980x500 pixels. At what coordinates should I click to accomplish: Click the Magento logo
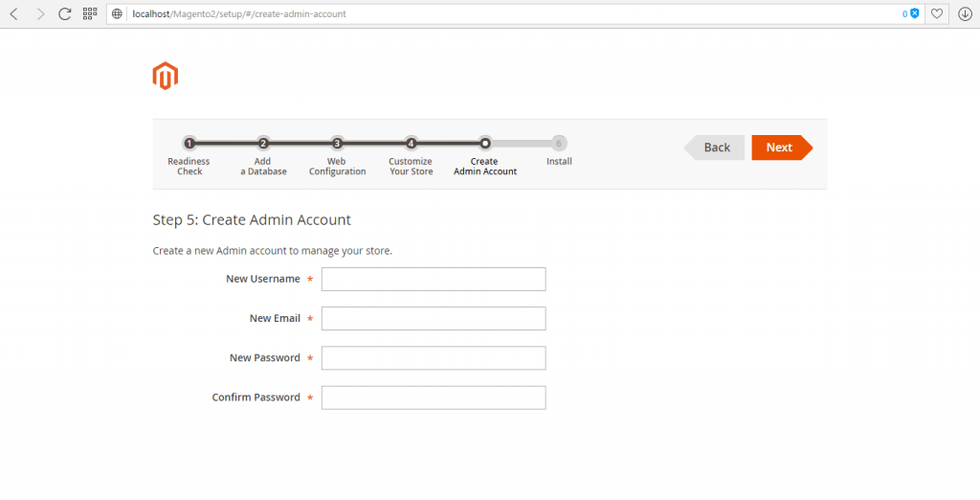pos(165,76)
